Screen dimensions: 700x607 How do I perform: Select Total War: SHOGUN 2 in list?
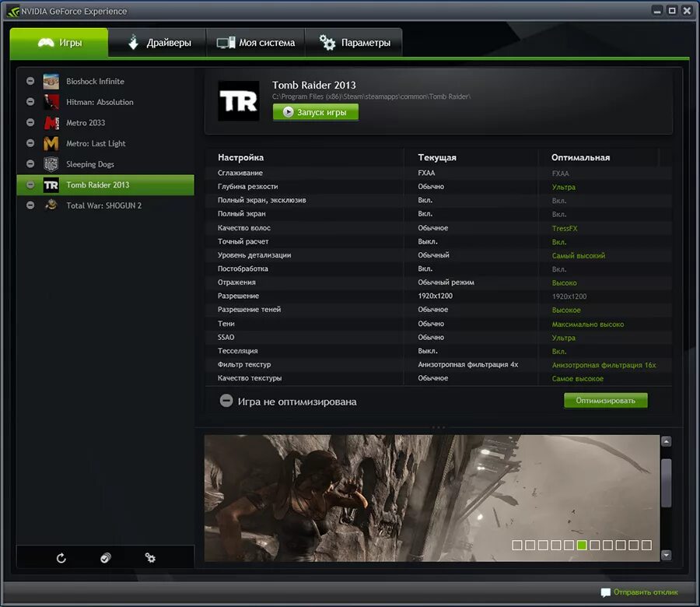pyautogui.click(x=105, y=205)
